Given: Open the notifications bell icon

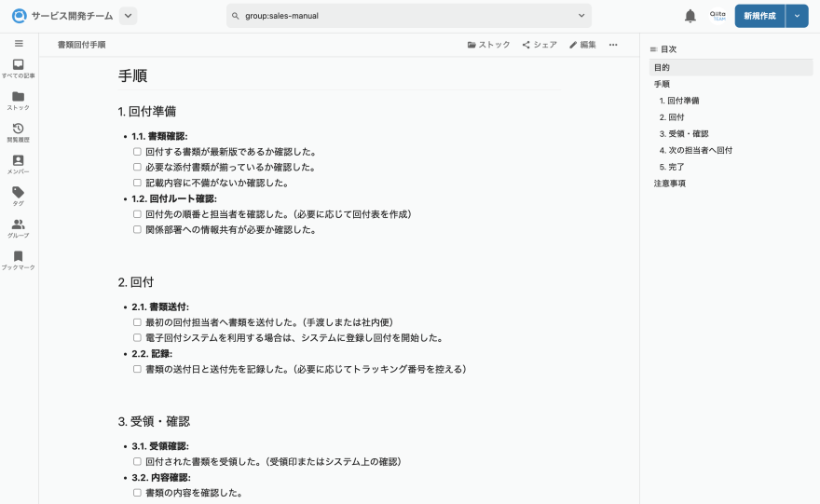Looking at the screenshot, I should (690, 16).
